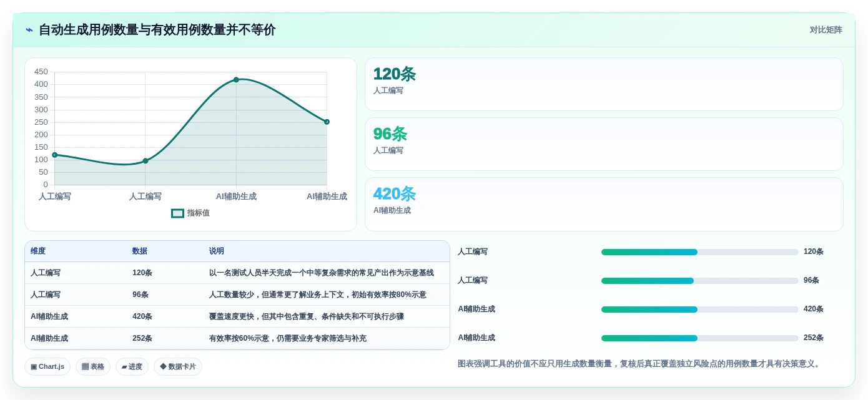Toggle the 指标值 legend swatch in the chart

(x=178, y=213)
